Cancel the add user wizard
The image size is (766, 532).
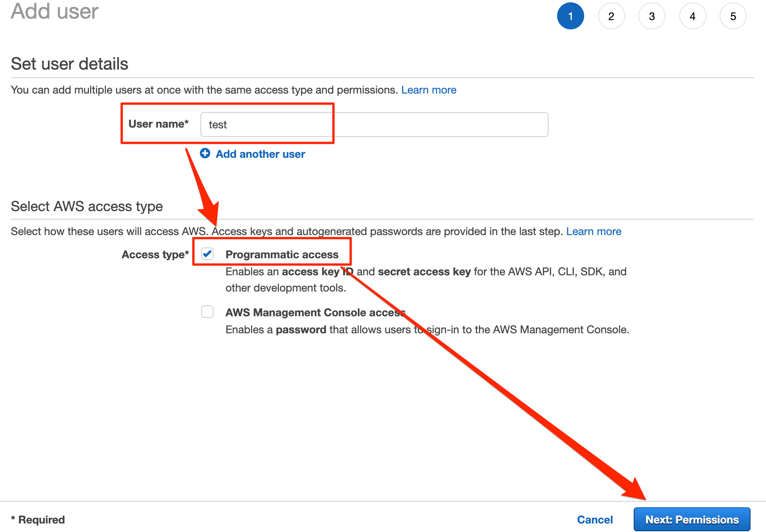pyautogui.click(x=595, y=520)
